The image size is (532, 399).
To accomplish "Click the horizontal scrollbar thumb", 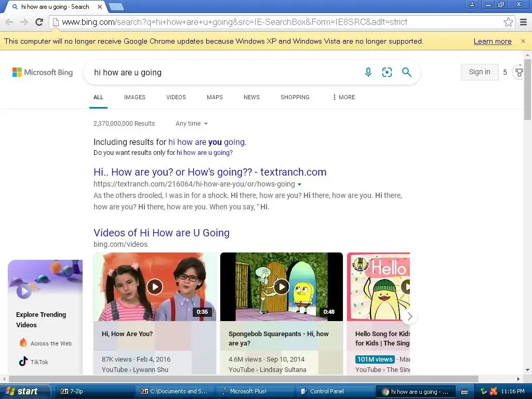I will [243, 379].
